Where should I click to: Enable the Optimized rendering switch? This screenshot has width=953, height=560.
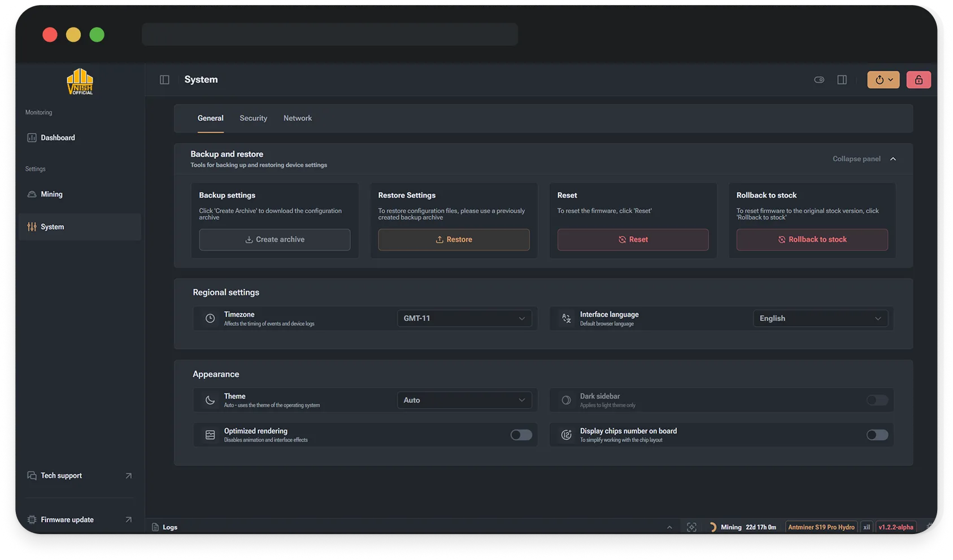click(x=521, y=435)
